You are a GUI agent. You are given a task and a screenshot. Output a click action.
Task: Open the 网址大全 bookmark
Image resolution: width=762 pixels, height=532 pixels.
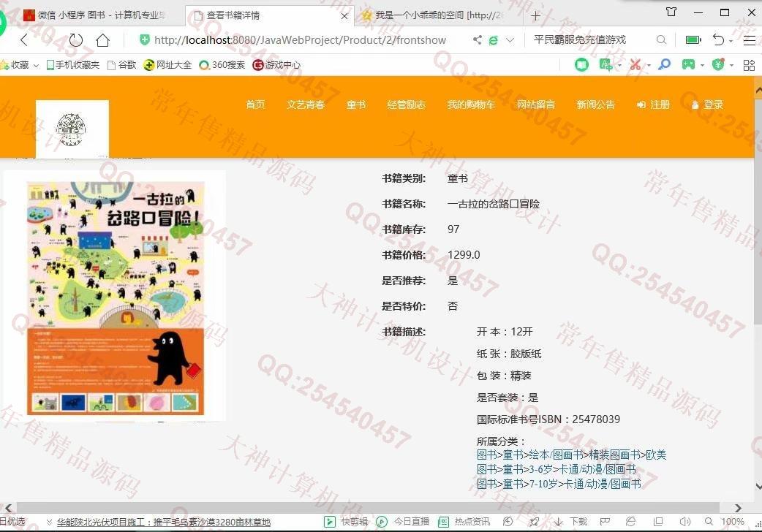167,64
